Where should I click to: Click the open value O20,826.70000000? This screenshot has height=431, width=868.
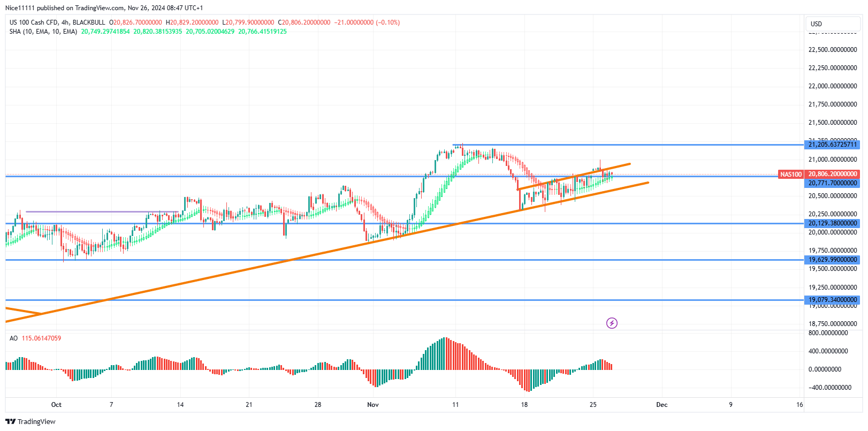[135, 22]
